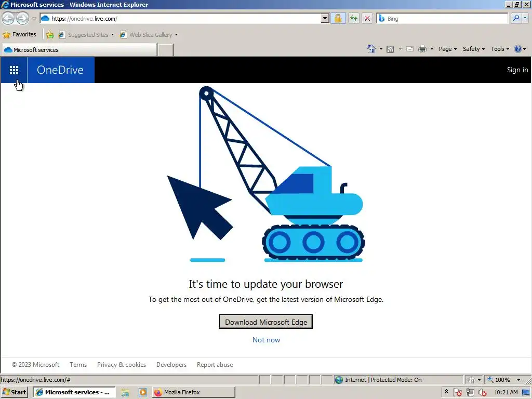532x399 pixels.
Task: Open Report abuse footer link
Action: click(215, 365)
